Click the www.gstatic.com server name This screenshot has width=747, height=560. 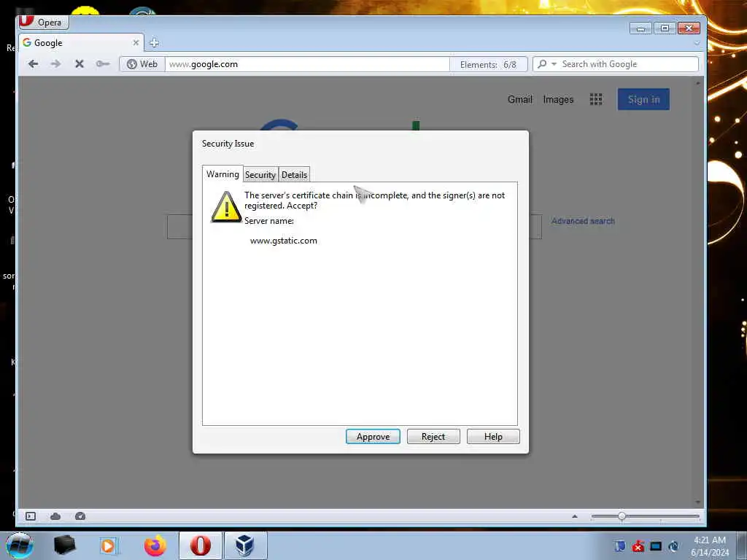pos(284,241)
